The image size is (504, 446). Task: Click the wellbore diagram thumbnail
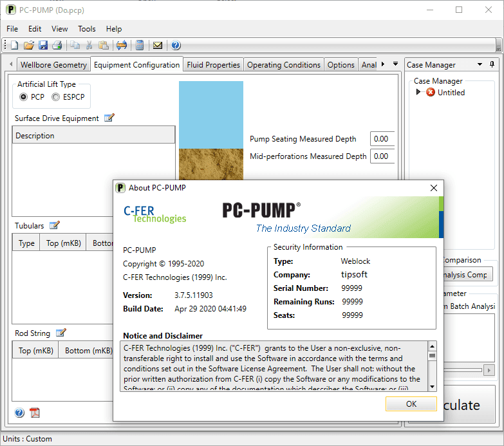point(211,131)
